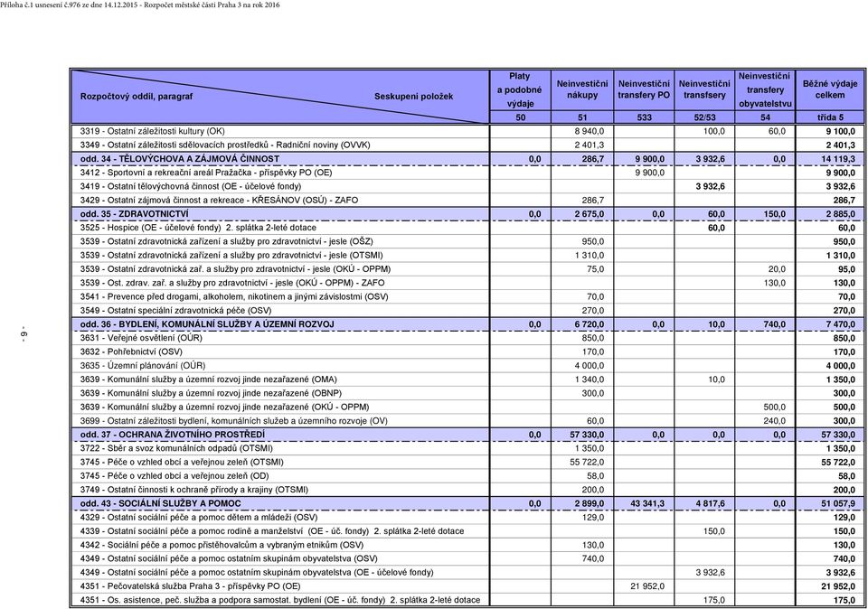Select the Radniční noviny (OVVK) row label

pyautogui.click(x=225, y=145)
